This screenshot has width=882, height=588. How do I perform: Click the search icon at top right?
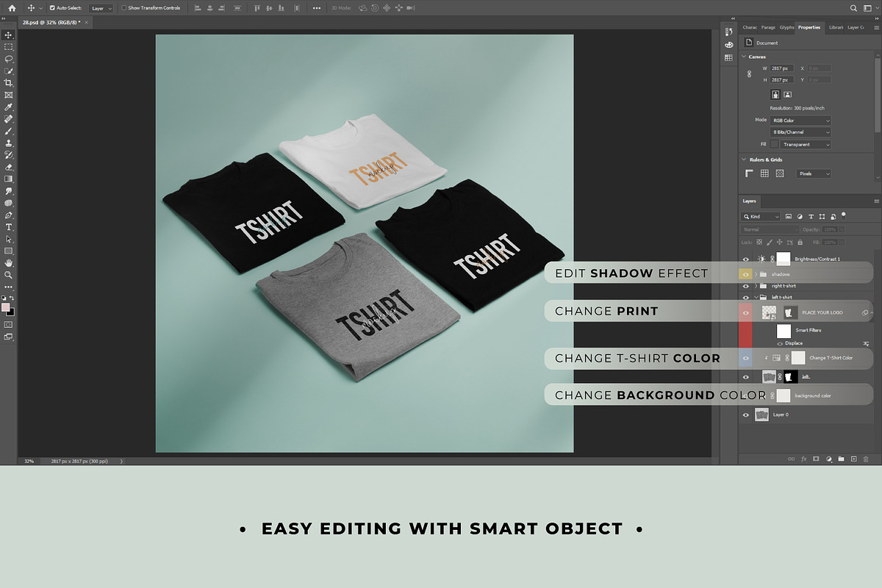coord(853,7)
